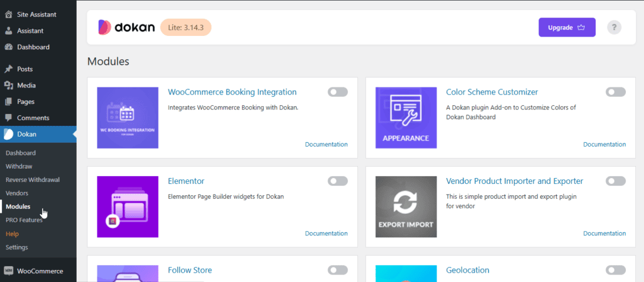Viewport: 644px width, 282px height.
Task: Open the WooCommerce Booking Integration title link
Action: 232,92
